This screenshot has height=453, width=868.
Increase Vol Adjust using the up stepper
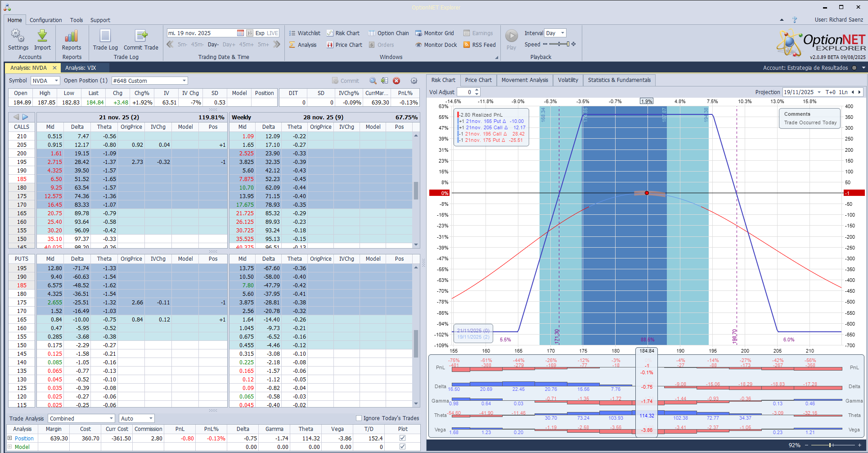pyautogui.click(x=477, y=90)
